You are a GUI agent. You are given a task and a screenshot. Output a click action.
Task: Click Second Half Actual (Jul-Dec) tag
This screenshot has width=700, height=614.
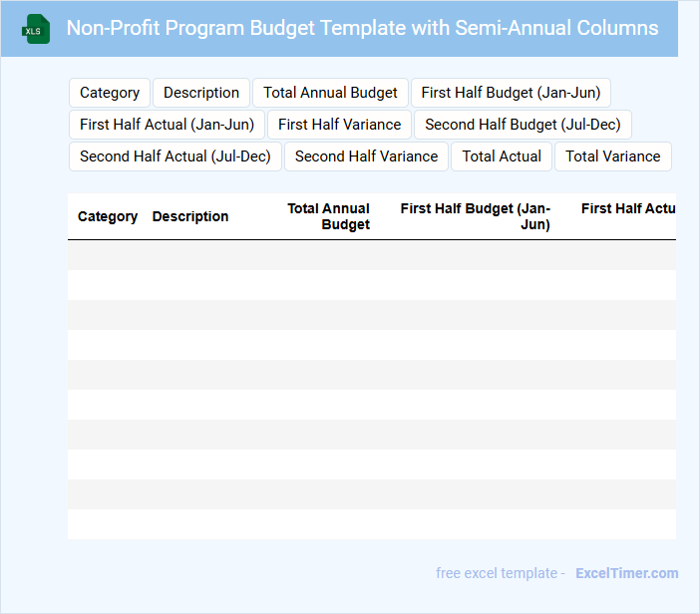175,156
